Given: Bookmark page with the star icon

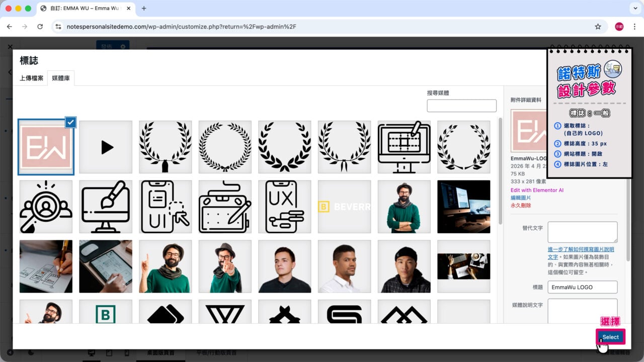Looking at the screenshot, I should point(598,27).
